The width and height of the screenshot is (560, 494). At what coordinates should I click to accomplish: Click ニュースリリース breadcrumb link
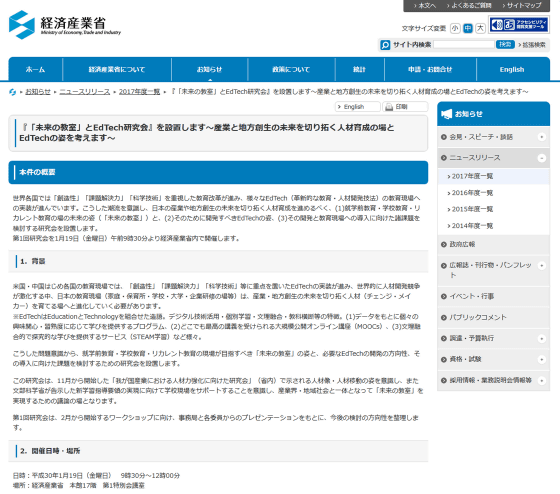coord(85,92)
